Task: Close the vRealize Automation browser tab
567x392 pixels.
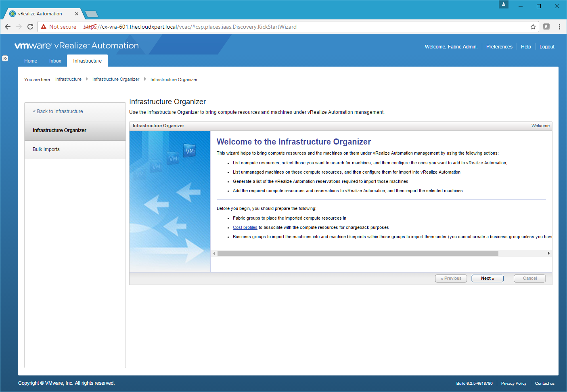Action: (77, 14)
